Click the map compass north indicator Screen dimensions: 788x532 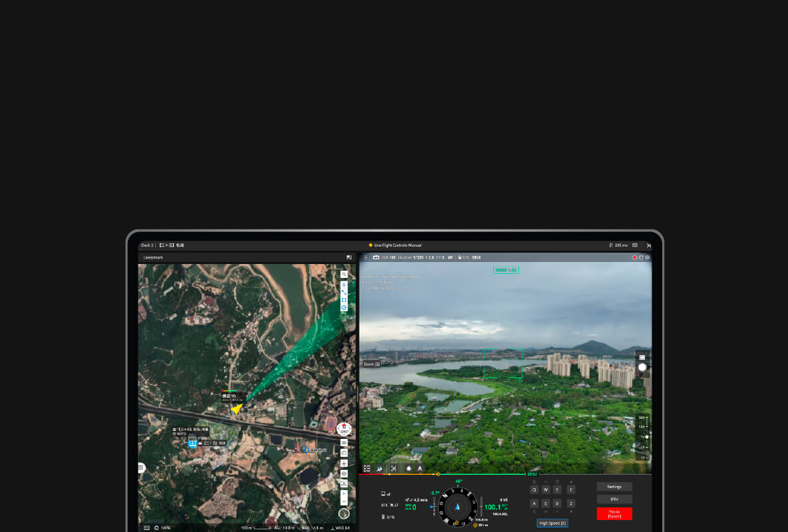point(344,513)
